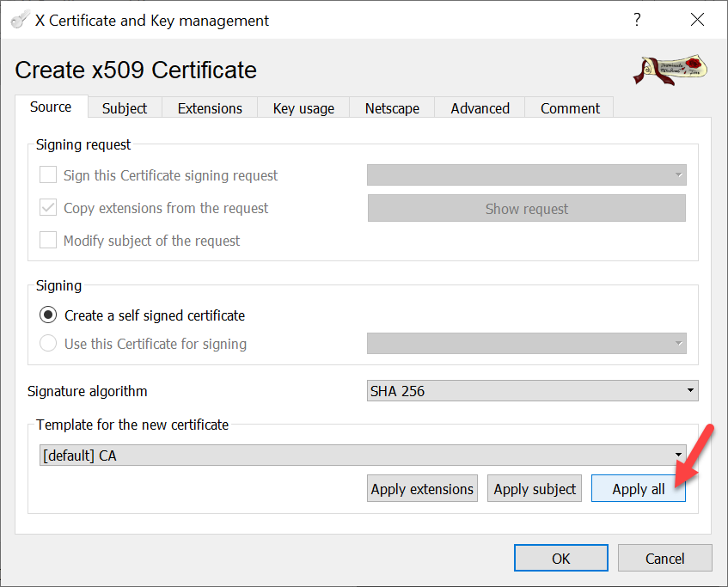The width and height of the screenshot is (728, 587).
Task: Open the signing certificate selection dropdown
Action: (x=526, y=344)
